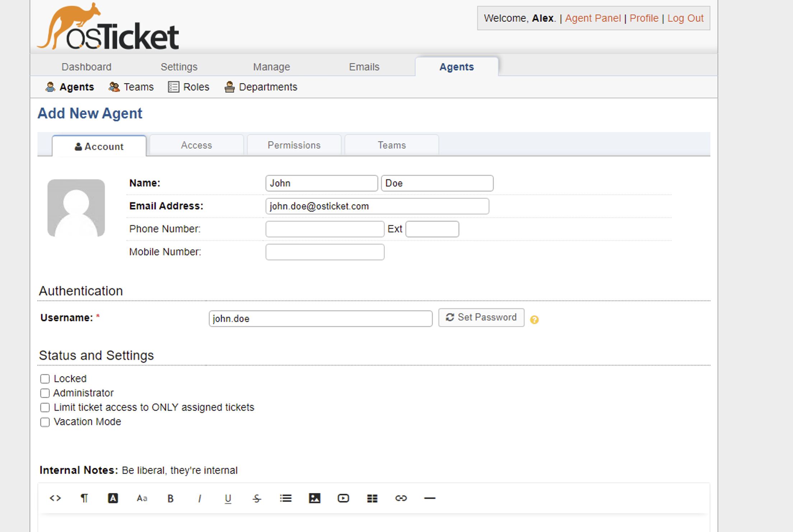This screenshot has height=532, width=793.
Task: Click the Phone Number input field
Action: (325, 229)
